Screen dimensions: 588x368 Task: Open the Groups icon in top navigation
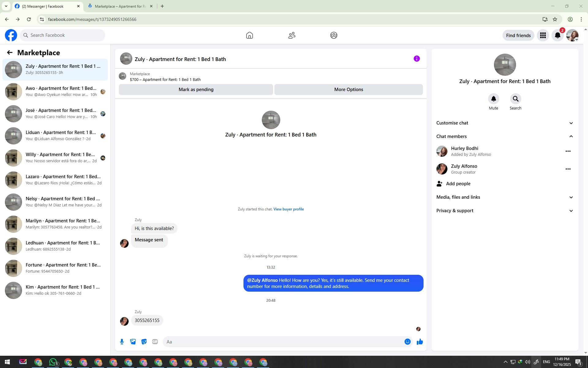click(334, 35)
